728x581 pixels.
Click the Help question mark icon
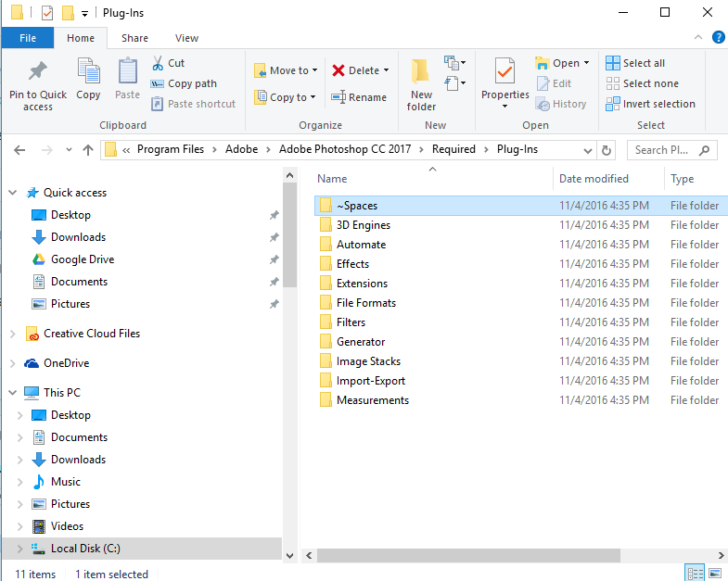[718, 38]
